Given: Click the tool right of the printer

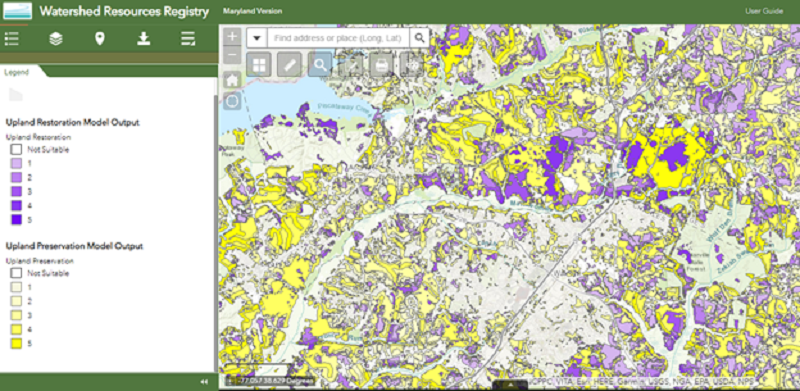Looking at the screenshot, I should 412,65.
